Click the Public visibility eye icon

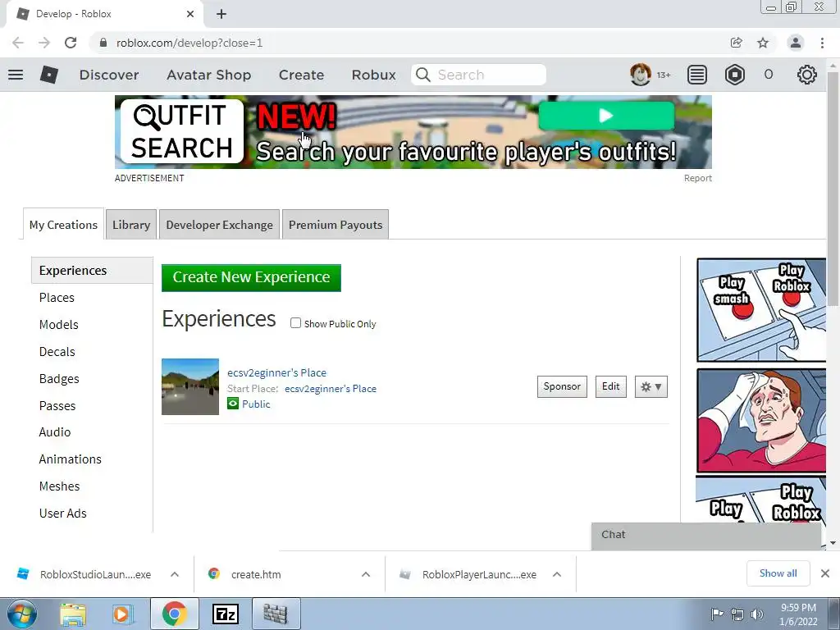click(x=233, y=404)
